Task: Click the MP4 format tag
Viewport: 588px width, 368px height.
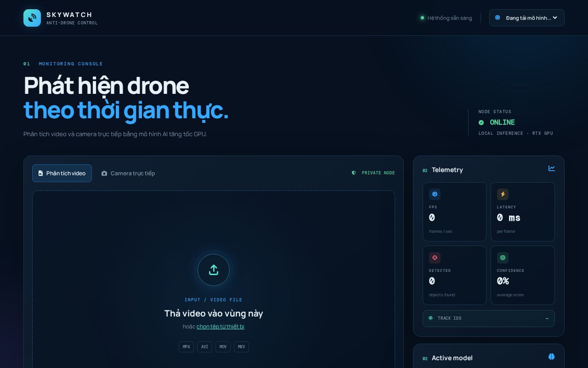Action: (x=186, y=347)
